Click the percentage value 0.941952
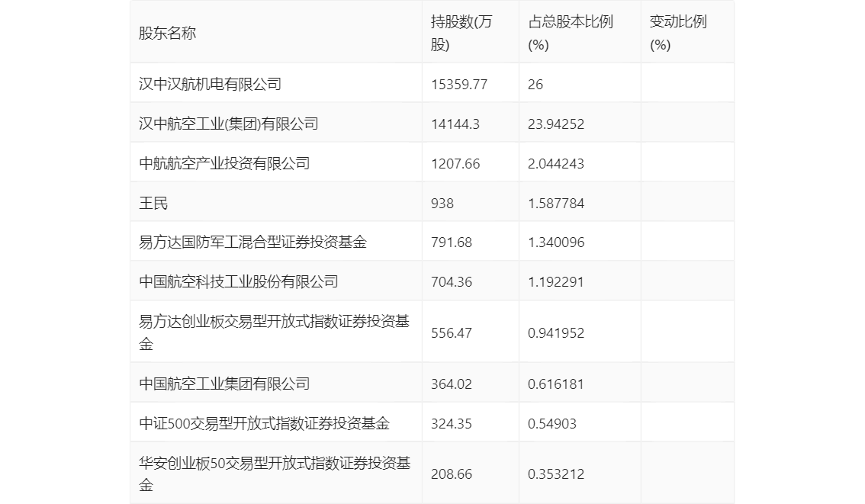 pyautogui.click(x=555, y=333)
